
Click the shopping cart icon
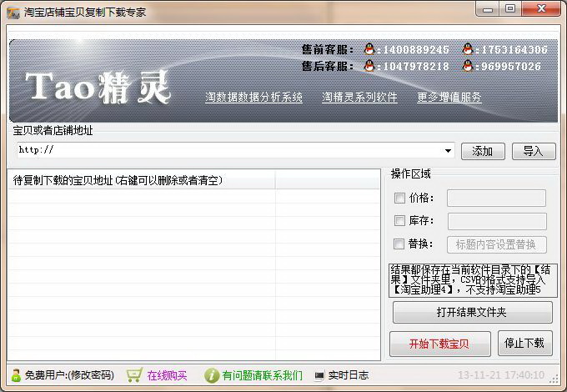tap(134, 375)
